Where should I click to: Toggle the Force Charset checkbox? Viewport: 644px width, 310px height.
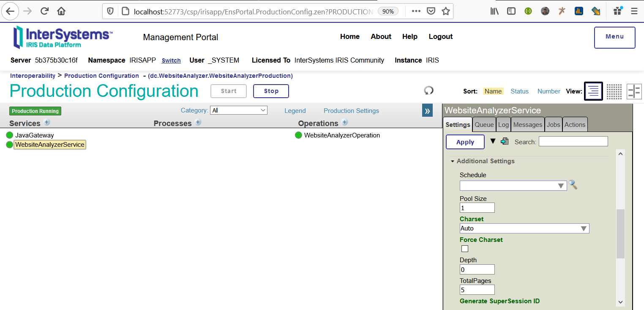point(465,249)
